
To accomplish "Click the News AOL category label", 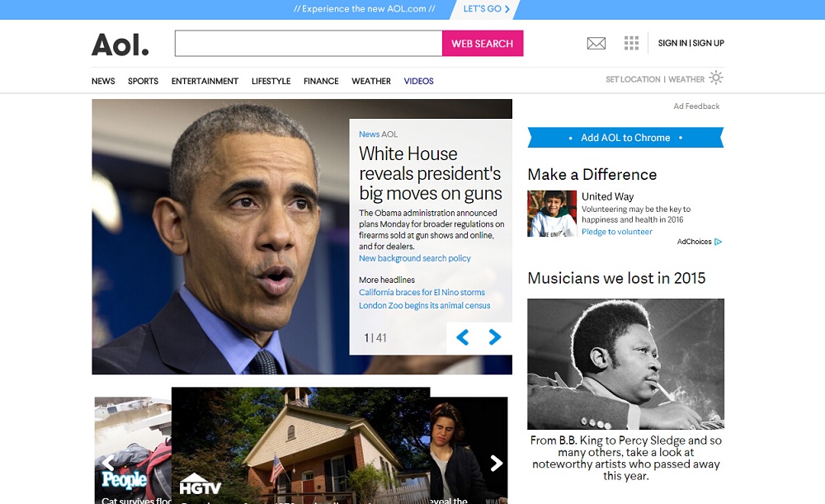I will (x=379, y=134).
